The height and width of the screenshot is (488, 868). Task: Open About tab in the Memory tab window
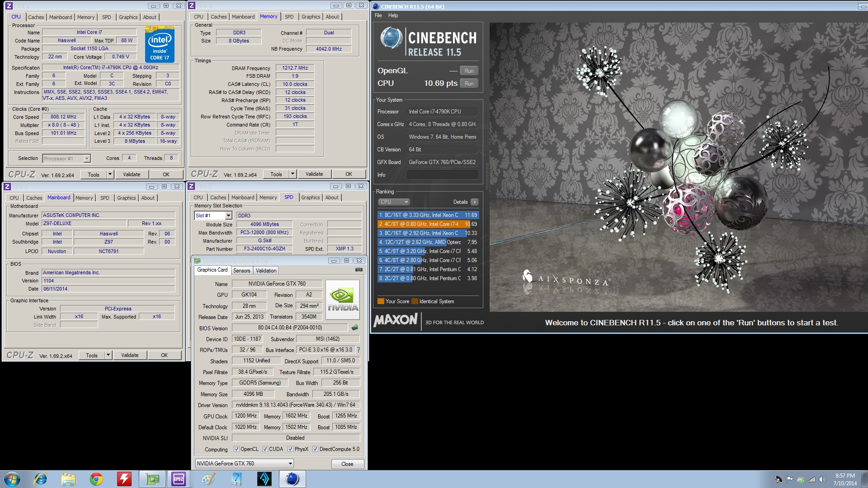332,17
